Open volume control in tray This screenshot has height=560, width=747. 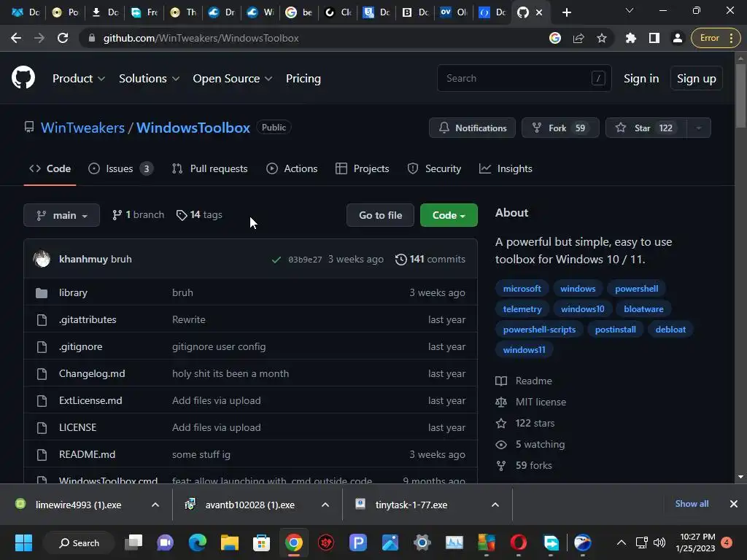tap(659, 542)
